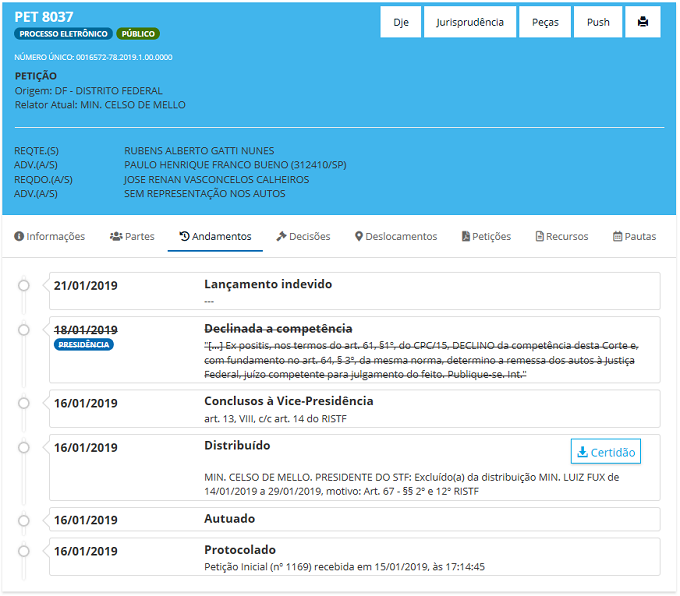Click the timeline marker for Autuado
This screenshot has width=680, height=596.
pos(24,520)
